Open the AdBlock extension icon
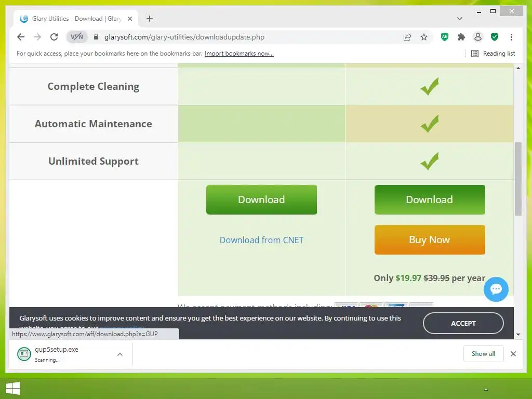Image resolution: width=532 pixels, height=399 pixels. click(445, 37)
